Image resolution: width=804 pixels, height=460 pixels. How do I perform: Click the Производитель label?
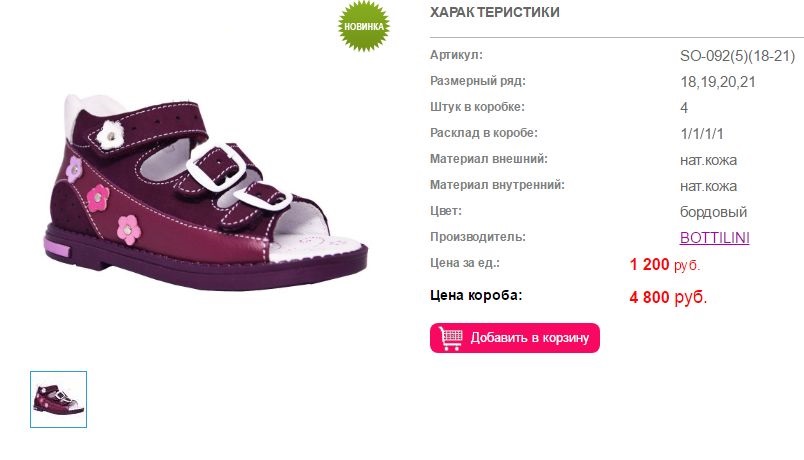(477, 237)
